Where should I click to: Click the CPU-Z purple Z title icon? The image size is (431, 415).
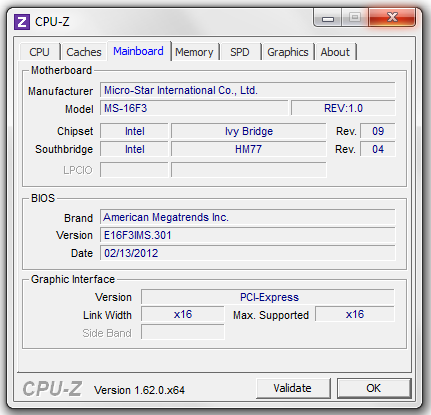point(22,22)
